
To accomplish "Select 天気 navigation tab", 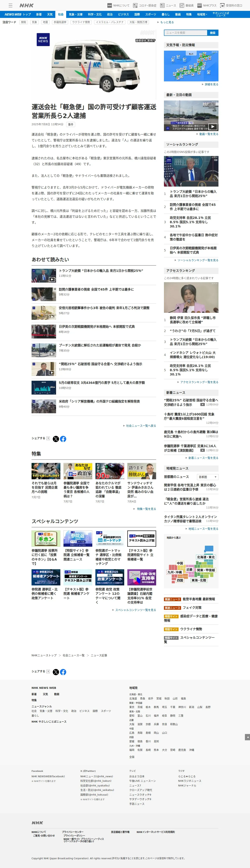I will click(50, 14).
